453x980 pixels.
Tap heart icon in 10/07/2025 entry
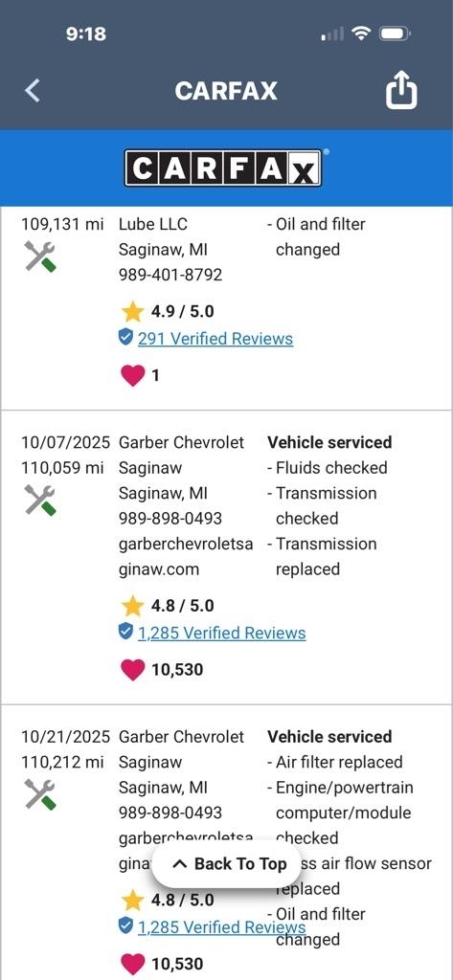[x=132, y=670]
